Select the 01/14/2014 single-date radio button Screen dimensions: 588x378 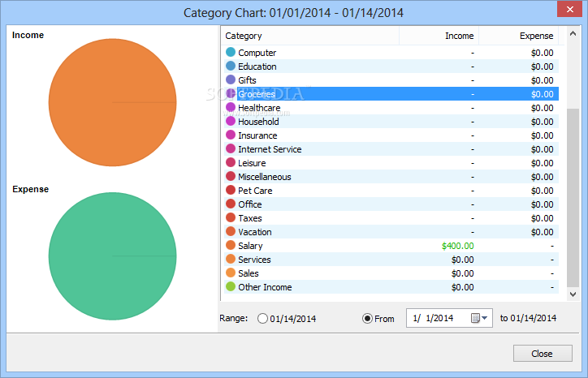point(262,319)
